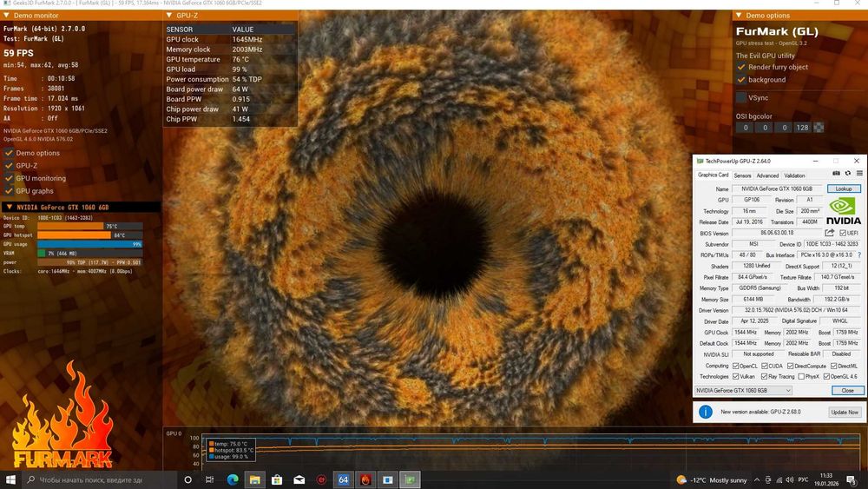Toggle GPU monitoring checkbox
868x489 pixels.
pyautogui.click(x=9, y=178)
